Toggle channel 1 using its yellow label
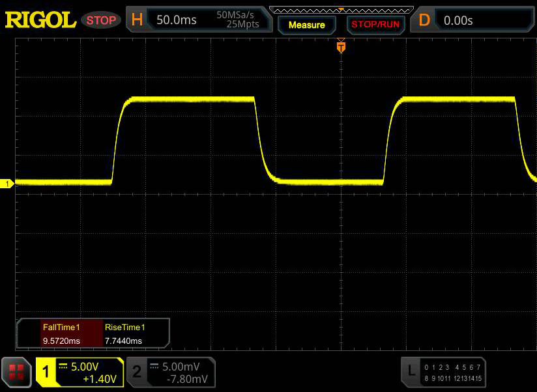 (46, 372)
